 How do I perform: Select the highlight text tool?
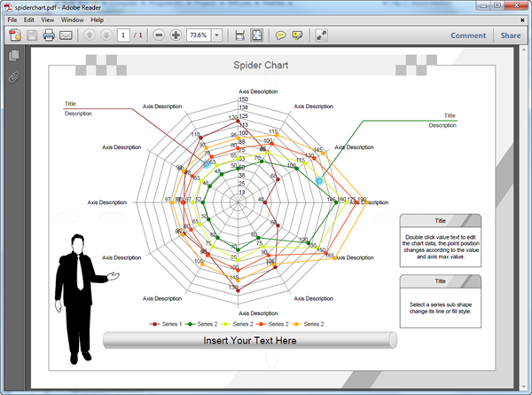(x=298, y=36)
